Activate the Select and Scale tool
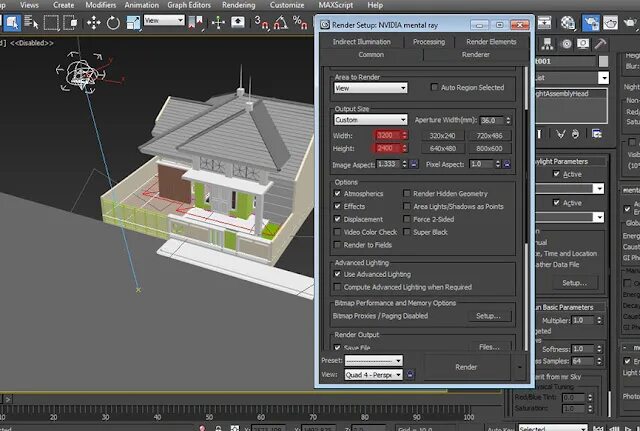The width and height of the screenshot is (640, 431). [133, 22]
